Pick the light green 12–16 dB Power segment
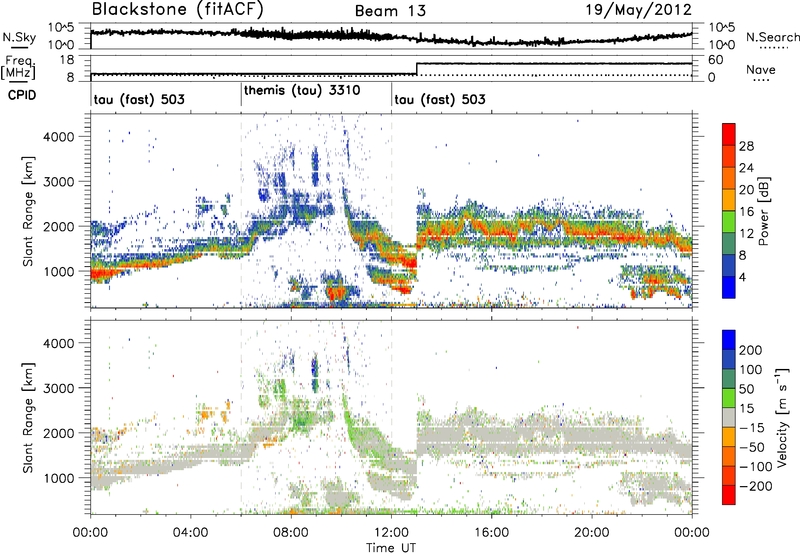 coord(729,221)
